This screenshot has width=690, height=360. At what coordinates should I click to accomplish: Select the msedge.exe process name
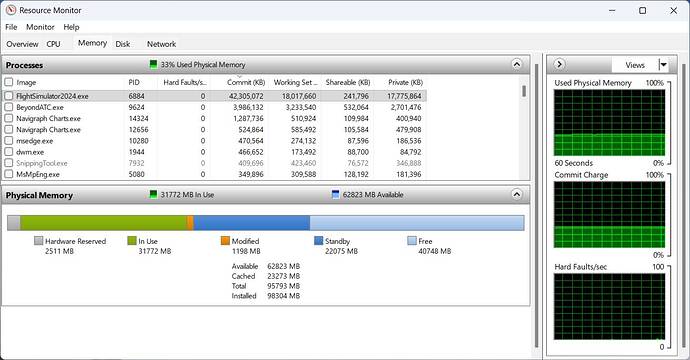(x=35, y=141)
